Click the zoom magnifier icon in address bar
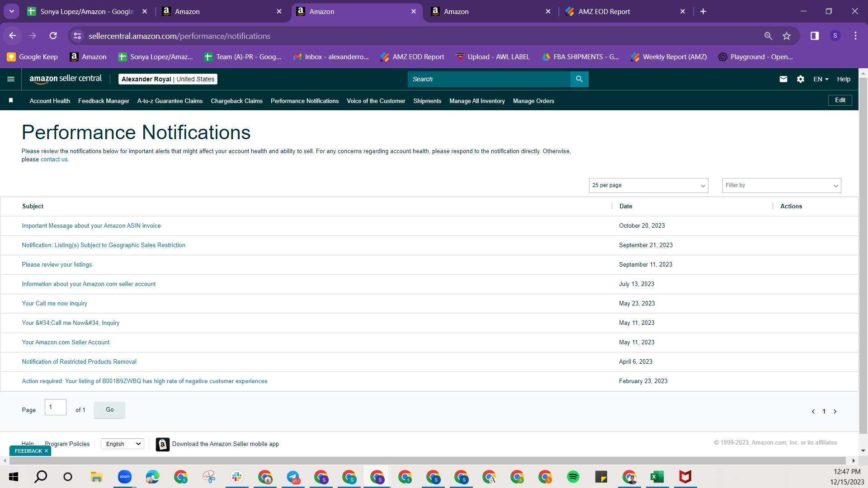This screenshot has width=868, height=488. [768, 36]
